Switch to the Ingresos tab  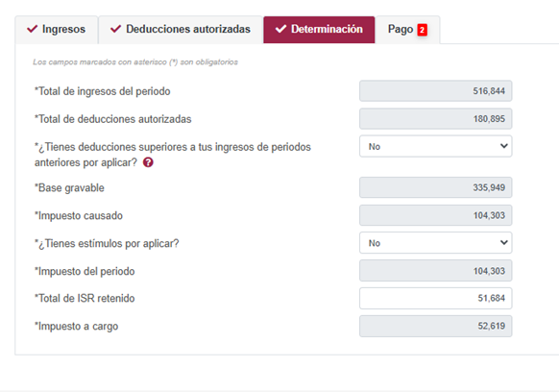[x=57, y=30]
